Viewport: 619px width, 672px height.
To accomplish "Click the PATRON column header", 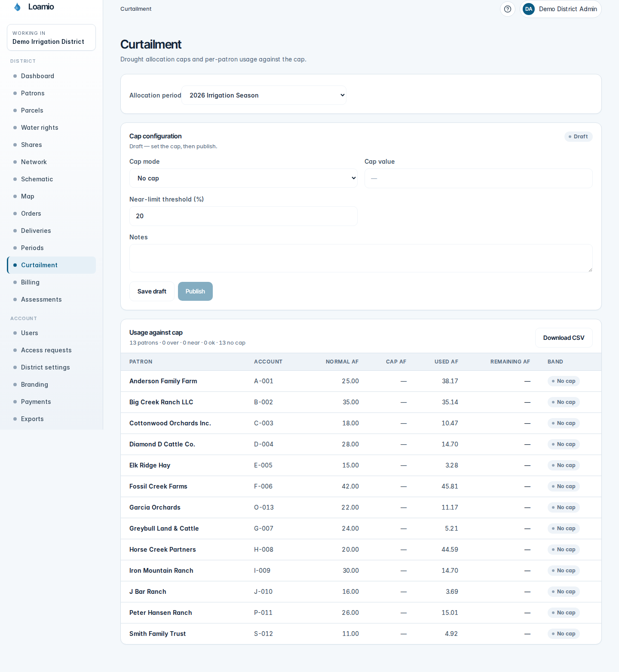I will tap(141, 362).
